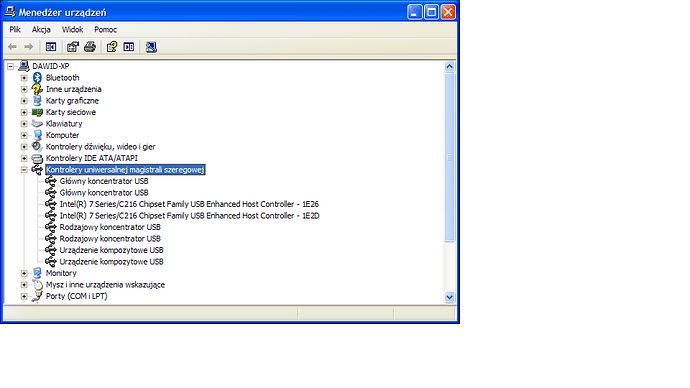Click the Klawiatury keyboard icon
The image size is (690, 388).
pyautogui.click(x=37, y=124)
